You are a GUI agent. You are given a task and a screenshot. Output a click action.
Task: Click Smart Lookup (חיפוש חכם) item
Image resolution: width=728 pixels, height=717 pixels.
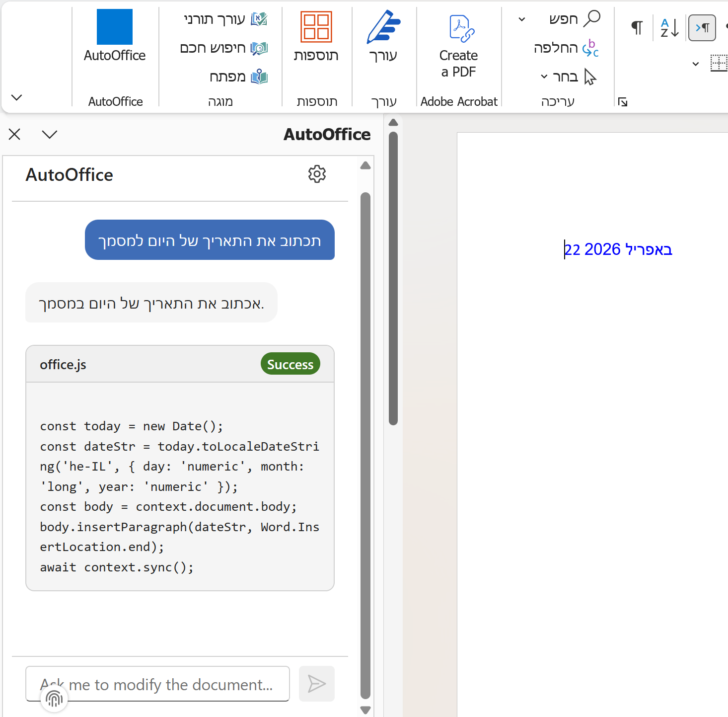click(x=223, y=48)
